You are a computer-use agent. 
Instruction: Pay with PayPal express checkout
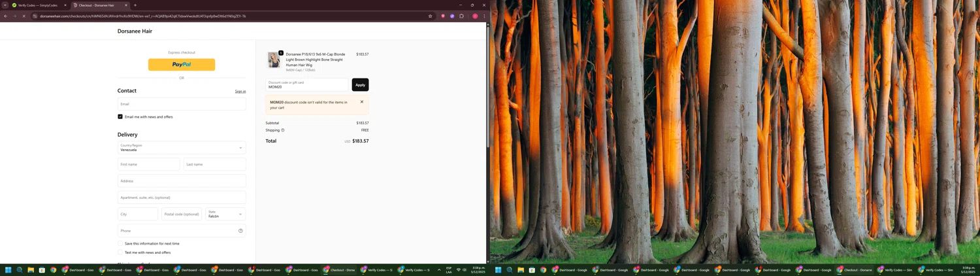click(182, 65)
